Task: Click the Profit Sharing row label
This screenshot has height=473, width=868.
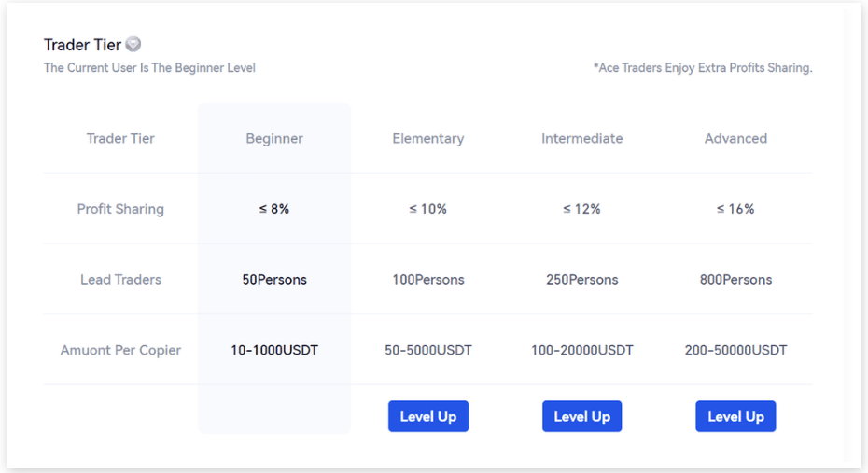Action: point(120,209)
